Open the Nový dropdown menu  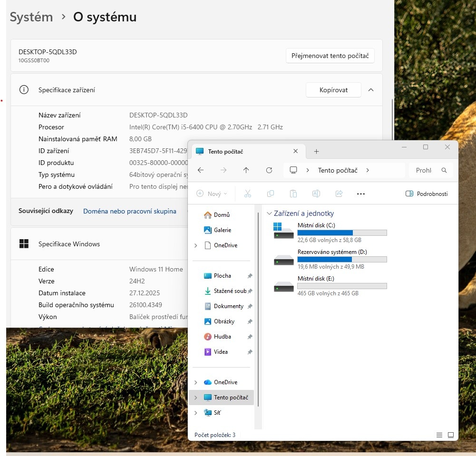coord(212,194)
